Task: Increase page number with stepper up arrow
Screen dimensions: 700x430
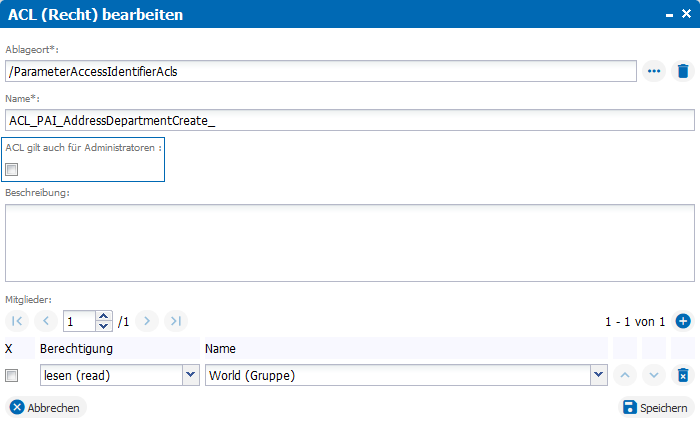Action: (x=104, y=316)
